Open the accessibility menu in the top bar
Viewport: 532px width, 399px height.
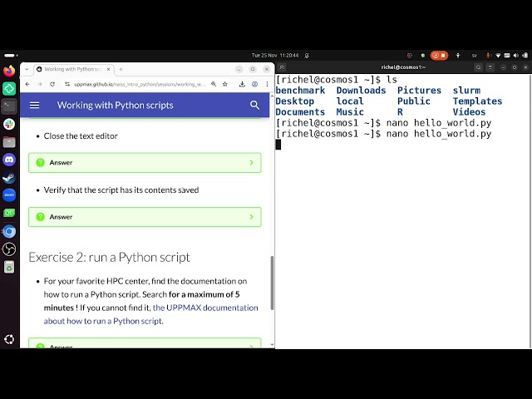click(x=458, y=56)
